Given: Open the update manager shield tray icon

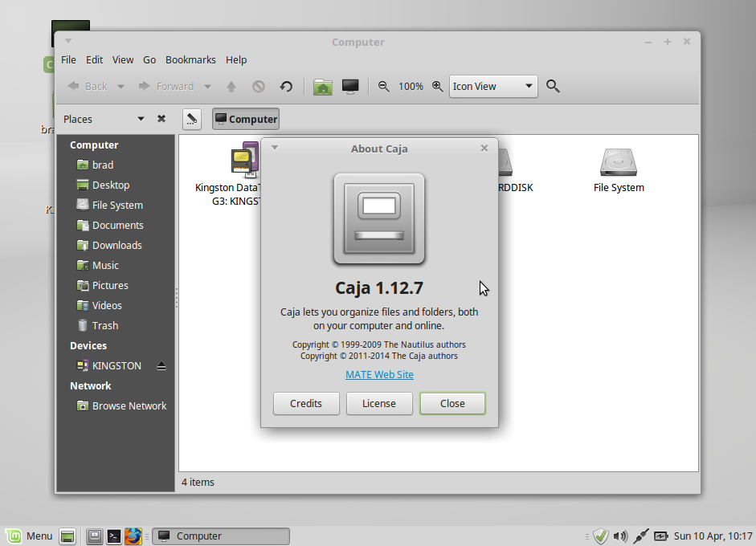Looking at the screenshot, I should (601, 536).
